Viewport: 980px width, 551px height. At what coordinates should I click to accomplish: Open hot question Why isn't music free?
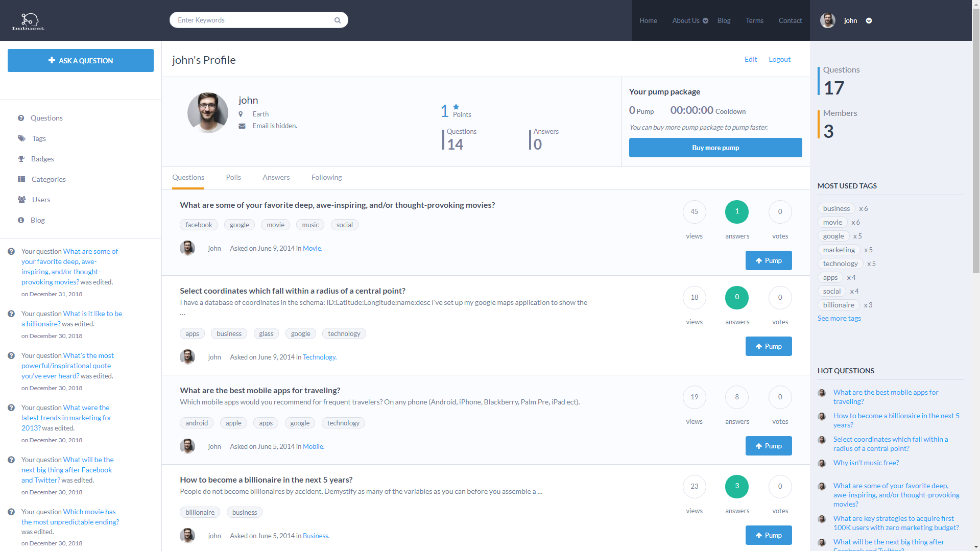[x=866, y=463]
